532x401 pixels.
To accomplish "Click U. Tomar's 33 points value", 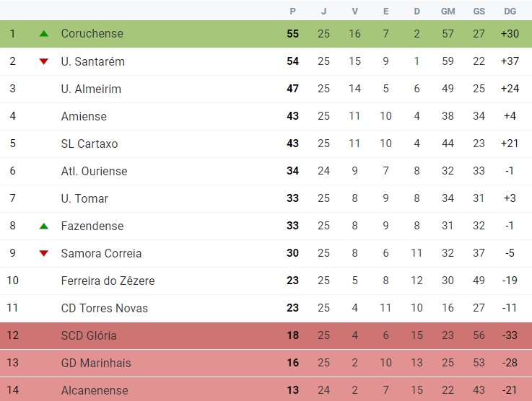I will 293,198.
